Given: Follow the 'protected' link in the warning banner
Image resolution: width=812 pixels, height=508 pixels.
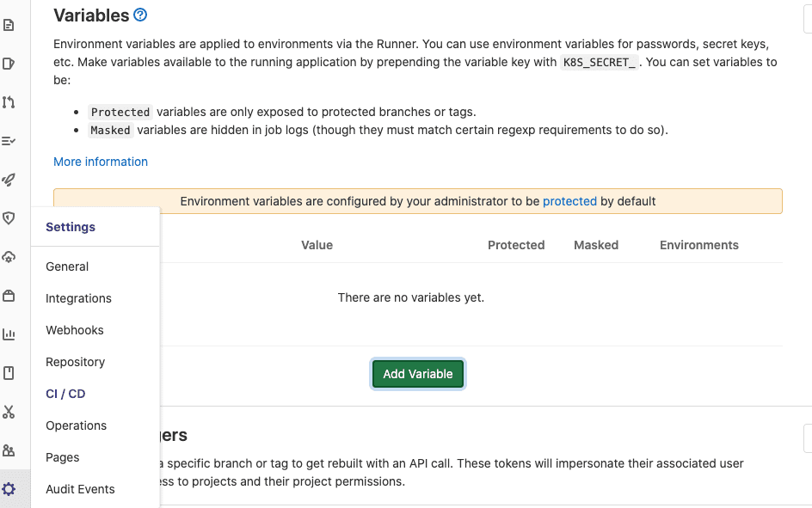Looking at the screenshot, I should pyautogui.click(x=569, y=201).
